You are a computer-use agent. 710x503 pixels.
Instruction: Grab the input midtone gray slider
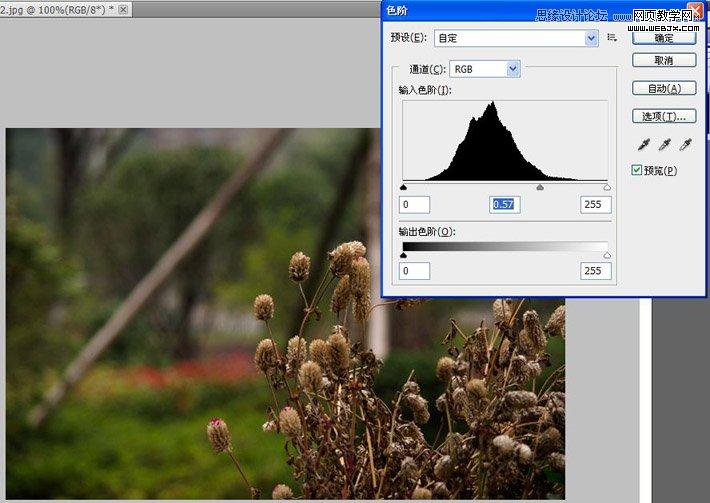tap(540, 187)
